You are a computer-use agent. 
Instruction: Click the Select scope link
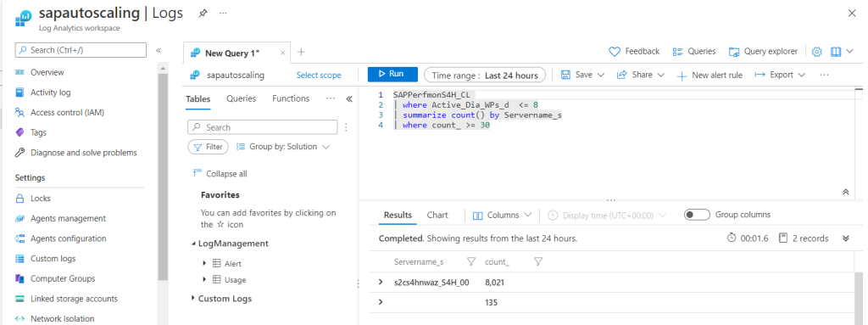click(319, 76)
